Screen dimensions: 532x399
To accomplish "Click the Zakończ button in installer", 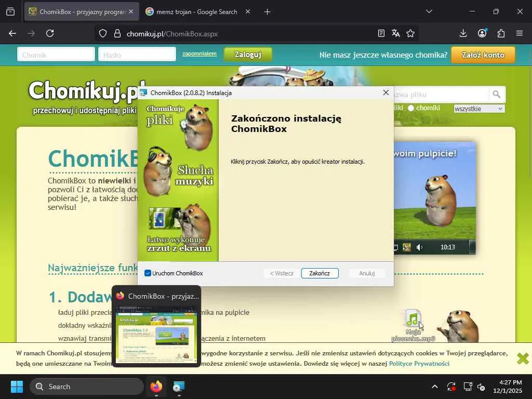I will [320, 273].
